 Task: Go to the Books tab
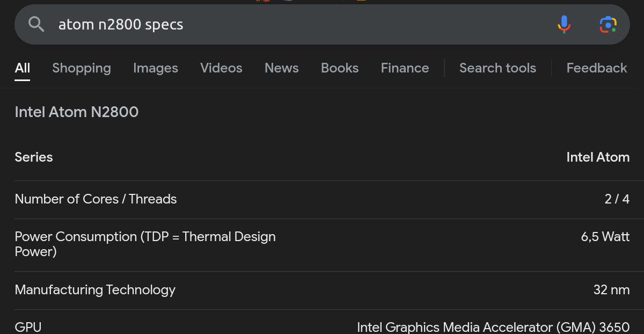pyautogui.click(x=340, y=68)
